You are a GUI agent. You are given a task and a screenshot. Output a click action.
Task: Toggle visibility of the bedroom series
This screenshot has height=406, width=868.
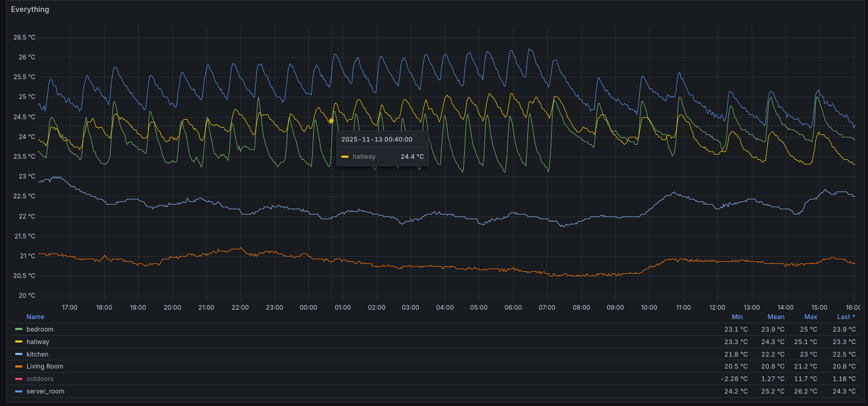[40, 329]
